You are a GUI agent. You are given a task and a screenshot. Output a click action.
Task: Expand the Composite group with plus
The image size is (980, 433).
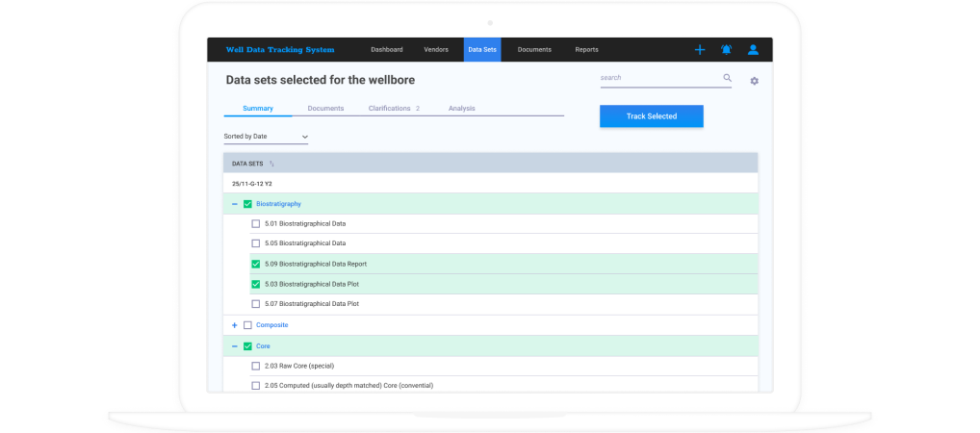pos(234,325)
